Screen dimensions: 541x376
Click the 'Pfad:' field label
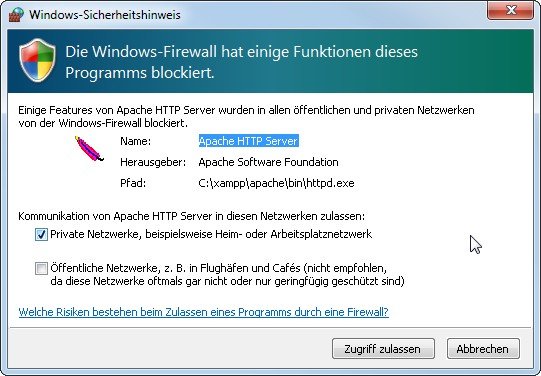pos(133,183)
